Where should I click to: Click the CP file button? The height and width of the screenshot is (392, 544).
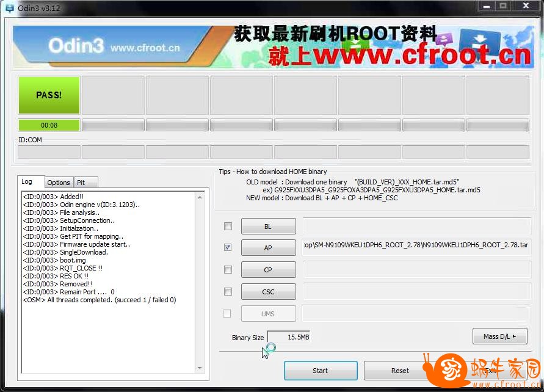point(269,269)
